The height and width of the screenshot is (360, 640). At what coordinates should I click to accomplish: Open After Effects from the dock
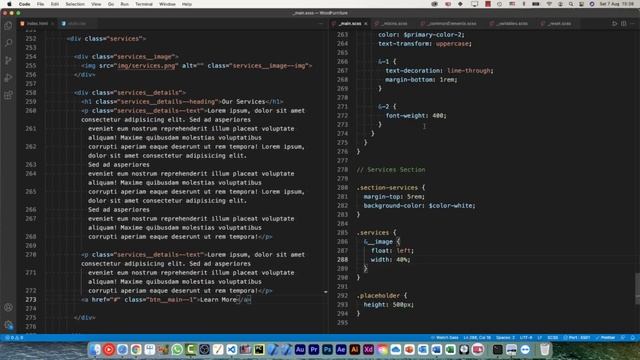coord(341,349)
